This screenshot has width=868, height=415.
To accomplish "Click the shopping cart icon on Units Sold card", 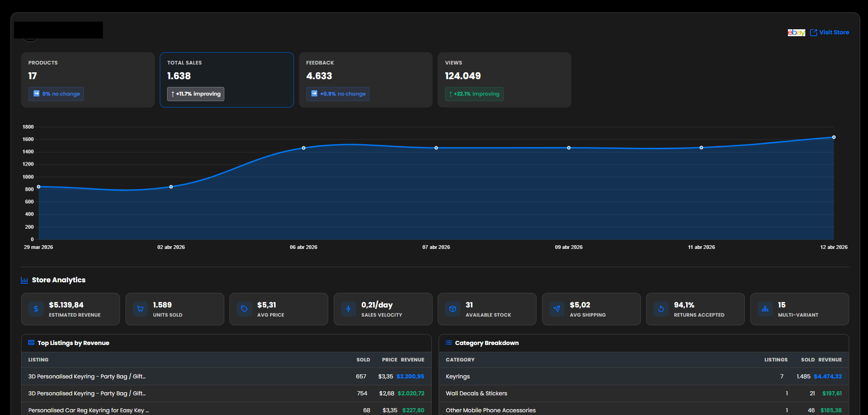I will pos(140,309).
